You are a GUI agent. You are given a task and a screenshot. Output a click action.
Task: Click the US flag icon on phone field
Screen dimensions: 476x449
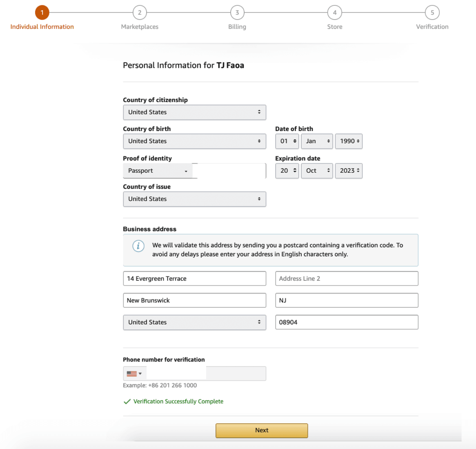point(131,373)
